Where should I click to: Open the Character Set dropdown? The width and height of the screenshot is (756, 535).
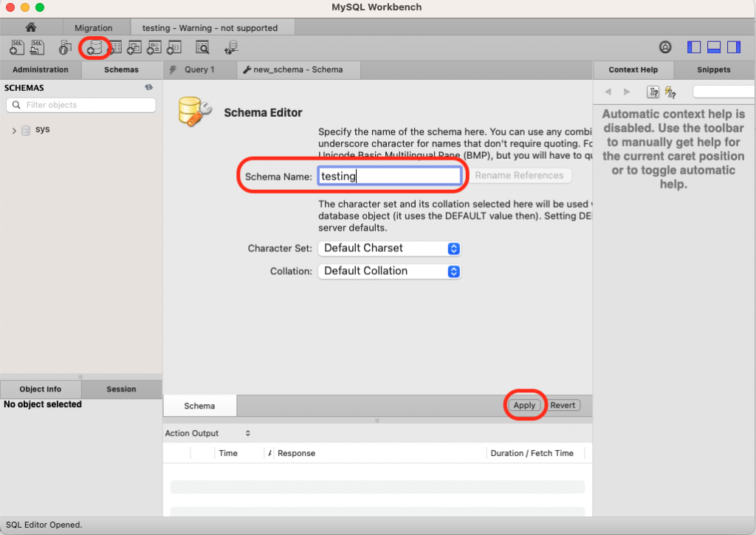(x=390, y=248)
